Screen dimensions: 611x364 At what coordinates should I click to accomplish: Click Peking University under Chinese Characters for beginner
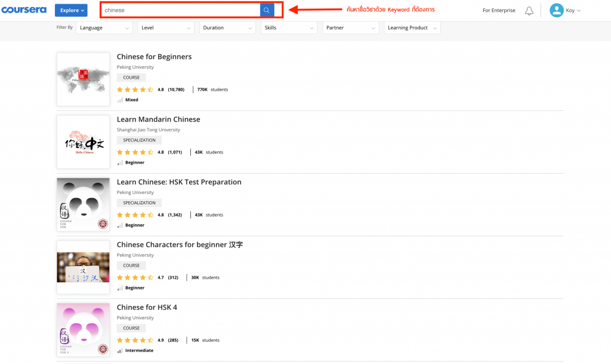[x=135, y=255]
